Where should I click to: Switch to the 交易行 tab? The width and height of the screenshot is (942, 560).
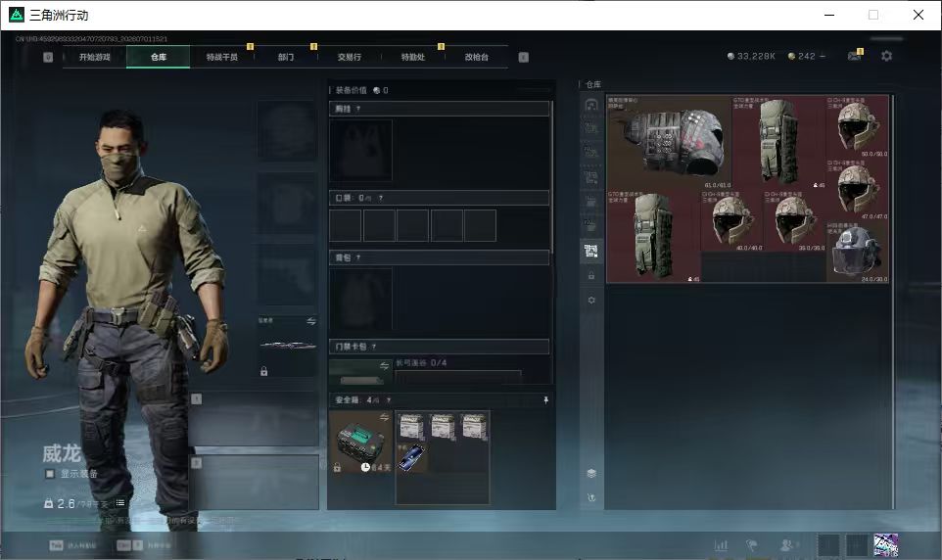[349, 57]
